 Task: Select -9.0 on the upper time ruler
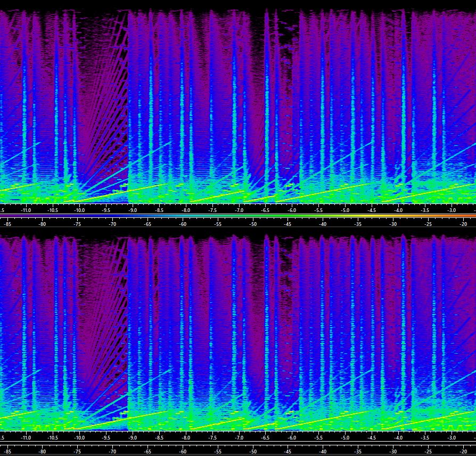[133, 210]
